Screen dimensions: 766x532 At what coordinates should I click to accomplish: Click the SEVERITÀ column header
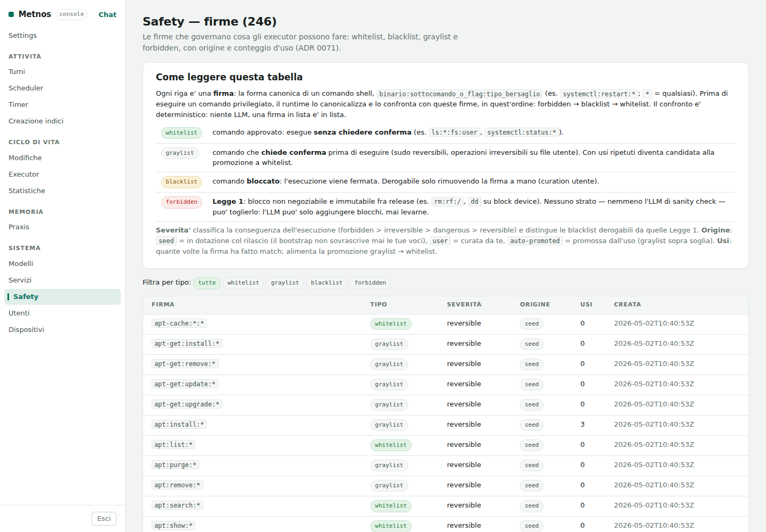pyautogui.click(x=464, y=305)
